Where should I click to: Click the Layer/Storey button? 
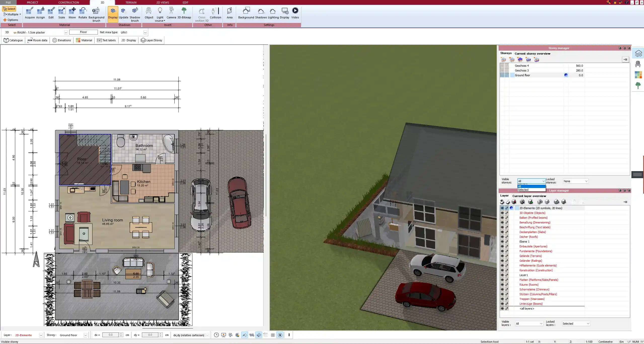(x=151, y=40)
